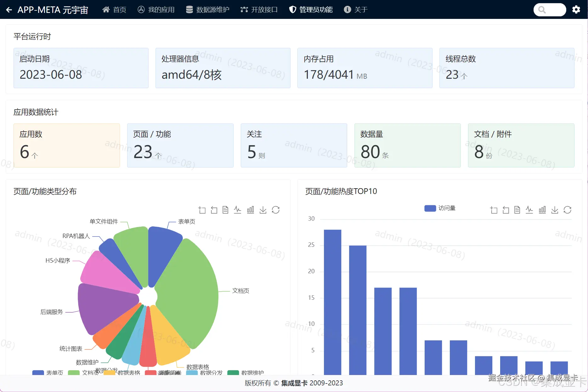
Task: Download the pie chart as image
Action: (x=263, y=210)
